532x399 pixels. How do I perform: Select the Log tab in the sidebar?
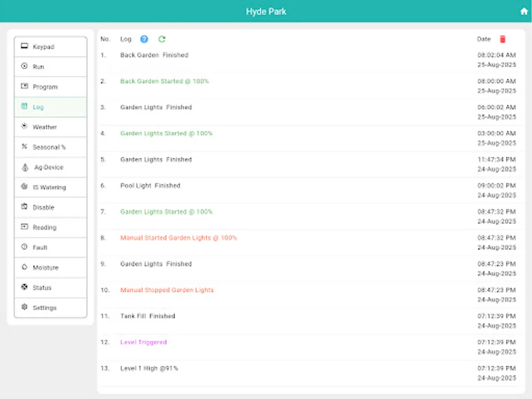[24, 107]
